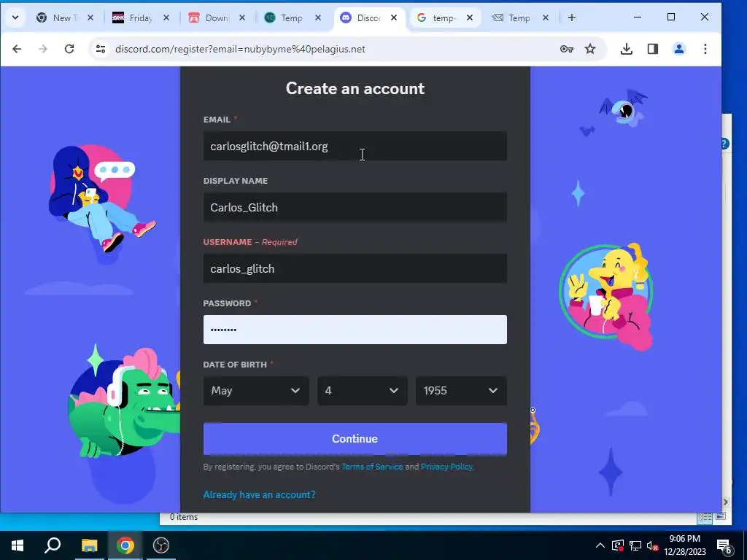Close the Down browser tab
The width and height of the screenshot is (747, 560).
click(x=242, y=17)
